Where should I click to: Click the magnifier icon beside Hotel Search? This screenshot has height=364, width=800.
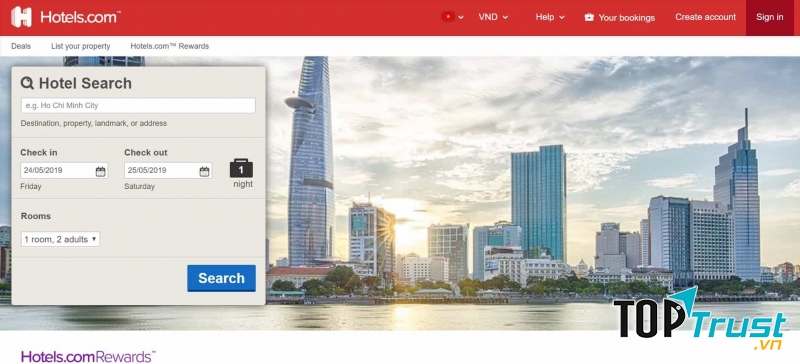click(x=28, y=83)
